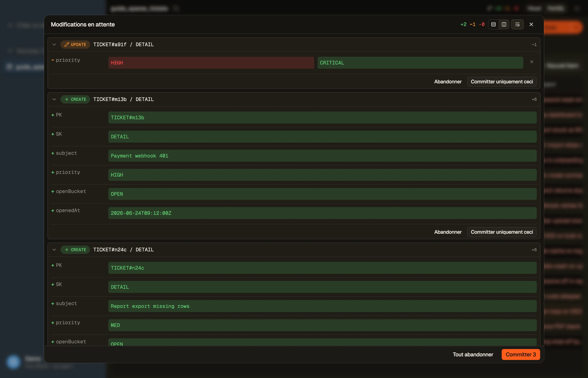
Task: Close the Modifications en attente dialog
Action: coord(531,24)
